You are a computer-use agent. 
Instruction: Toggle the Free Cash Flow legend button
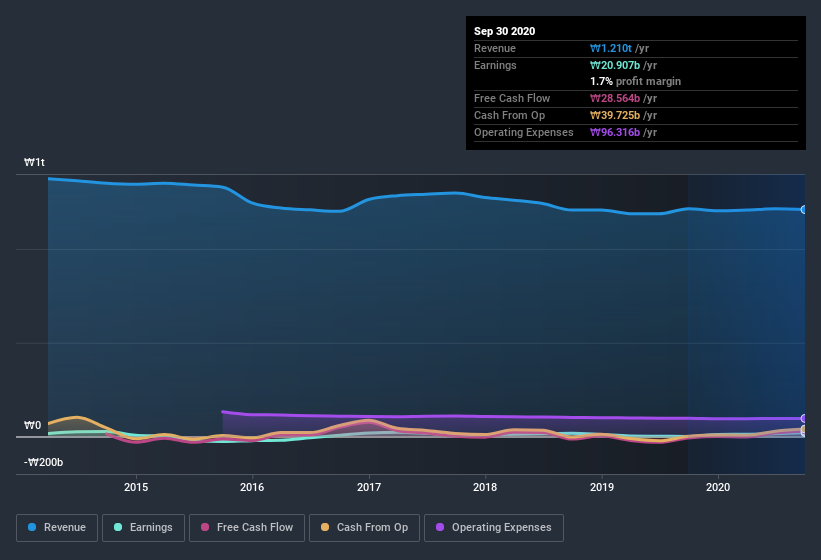click(247, 528)
